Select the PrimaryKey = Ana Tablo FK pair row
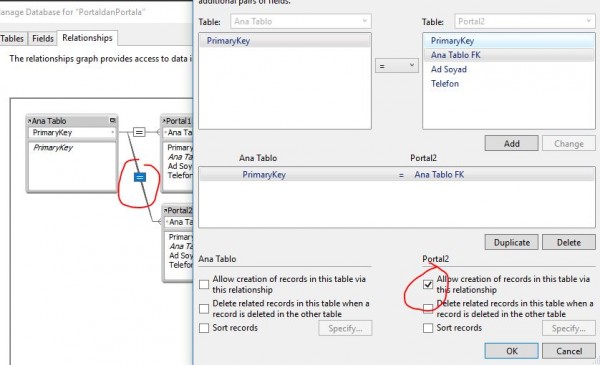Viewport: 600px width, 365px height. [397, 174]
